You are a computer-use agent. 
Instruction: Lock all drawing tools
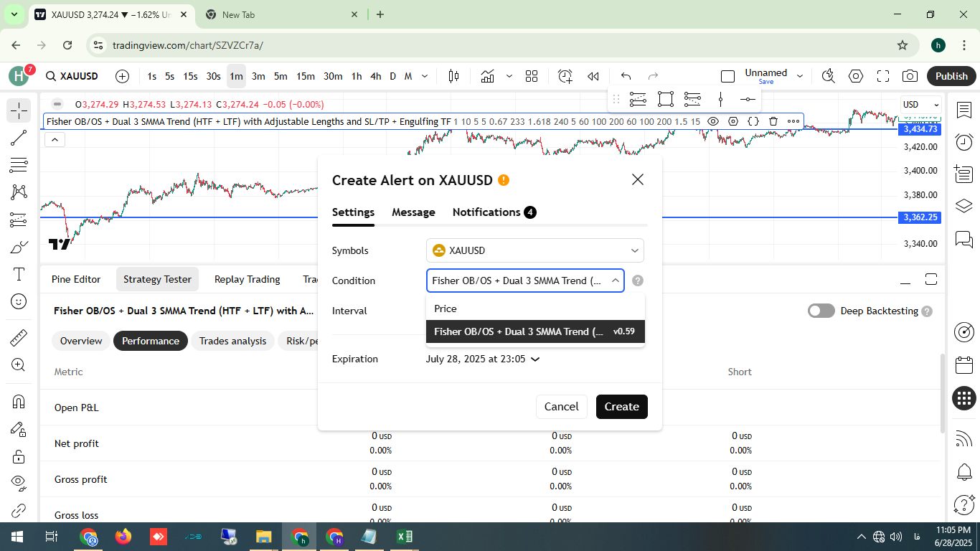19,456
